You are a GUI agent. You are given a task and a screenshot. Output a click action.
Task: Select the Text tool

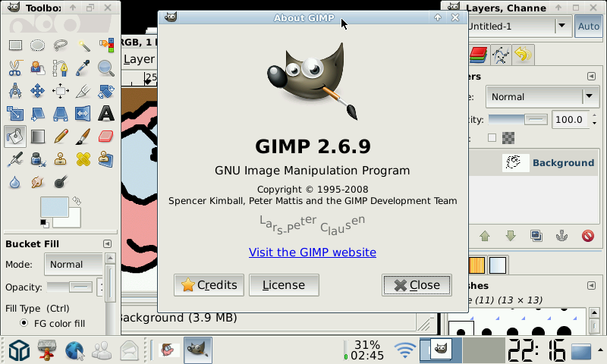tap(106, 114)
